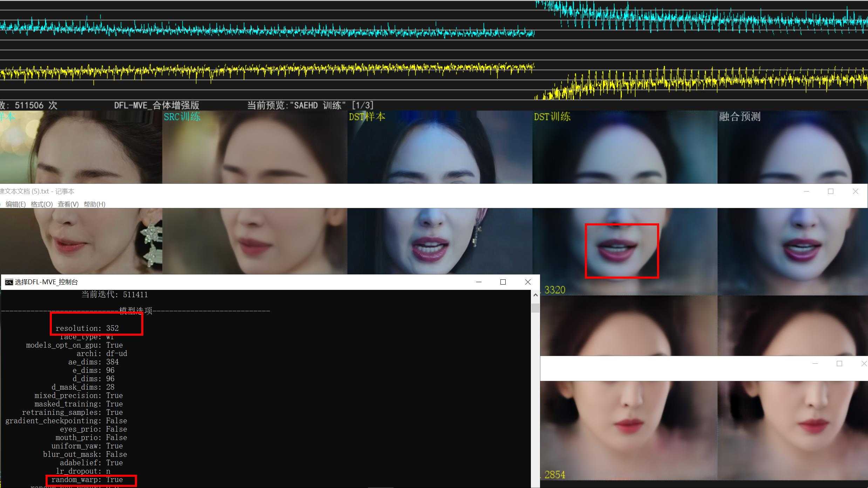Minimize the DFL-MVE console window
Screen dimensions: 868x488
pyautogui.click(x=479, y=282)
